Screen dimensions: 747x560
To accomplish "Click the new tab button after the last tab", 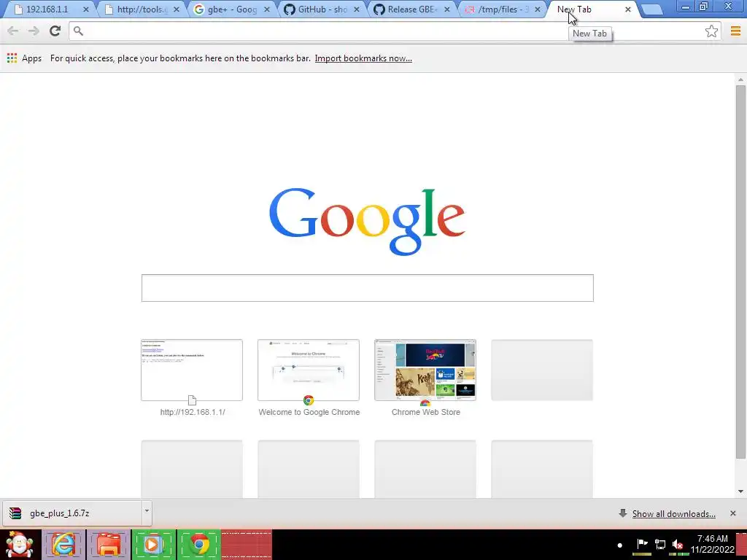I will coord(651,9).
